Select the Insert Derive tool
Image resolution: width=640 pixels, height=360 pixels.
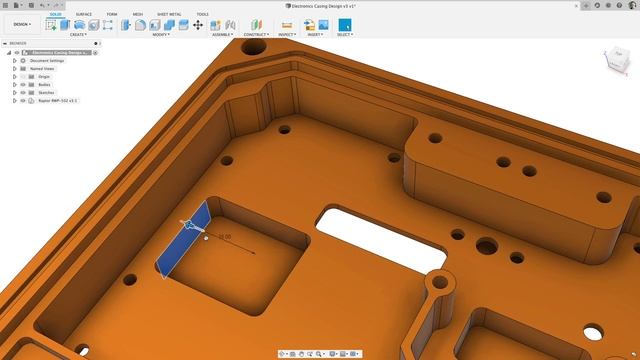pos(309,25)
